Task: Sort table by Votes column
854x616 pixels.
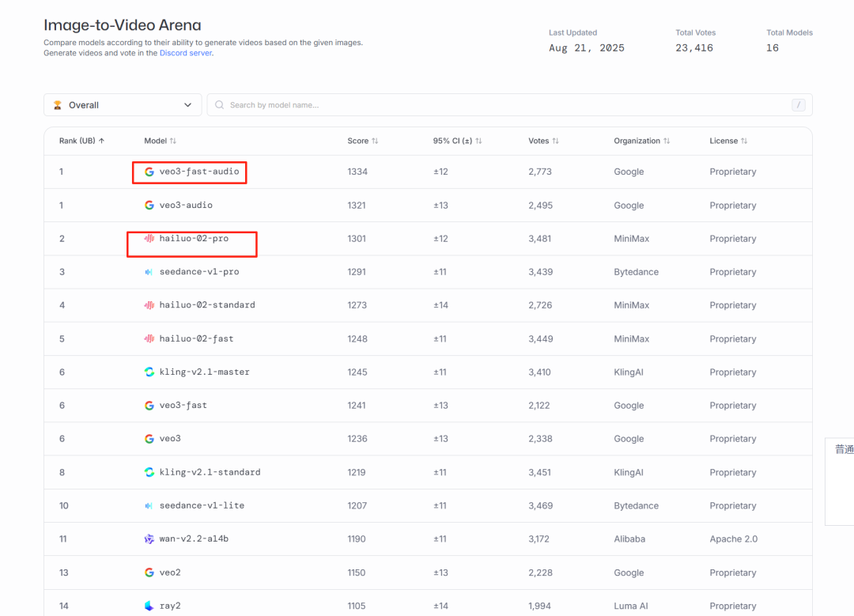Action: 543,141
